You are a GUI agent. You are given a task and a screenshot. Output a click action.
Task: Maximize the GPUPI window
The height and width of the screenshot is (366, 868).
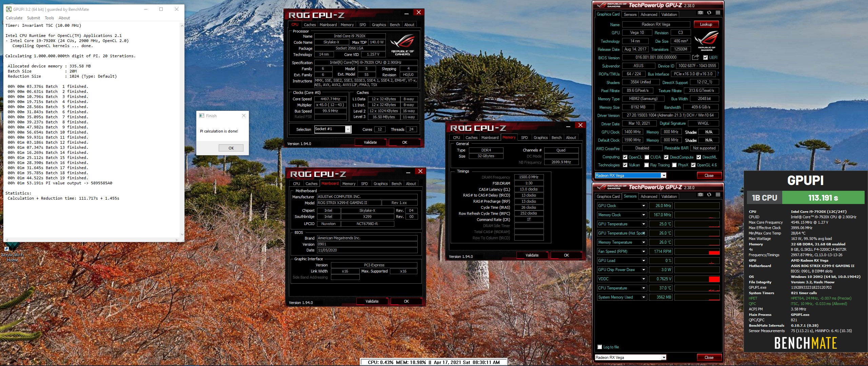pyautogui.click(x=161, y=9)
